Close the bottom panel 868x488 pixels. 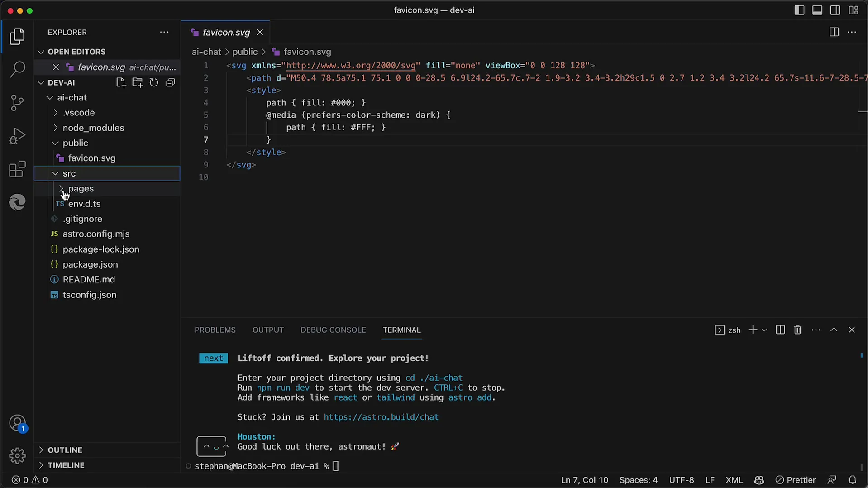tap(852, 330)
